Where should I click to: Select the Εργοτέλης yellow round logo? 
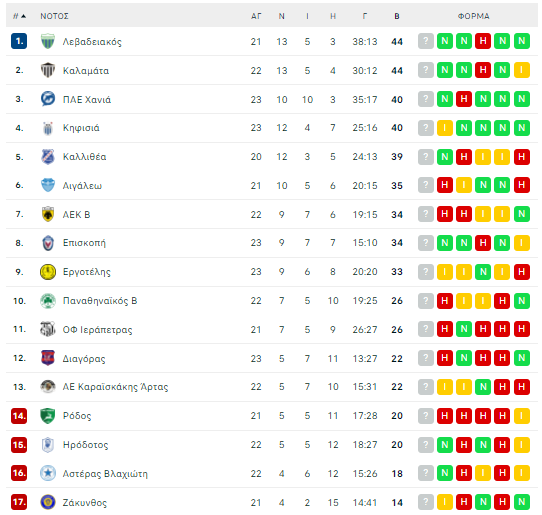pos(48,272)
